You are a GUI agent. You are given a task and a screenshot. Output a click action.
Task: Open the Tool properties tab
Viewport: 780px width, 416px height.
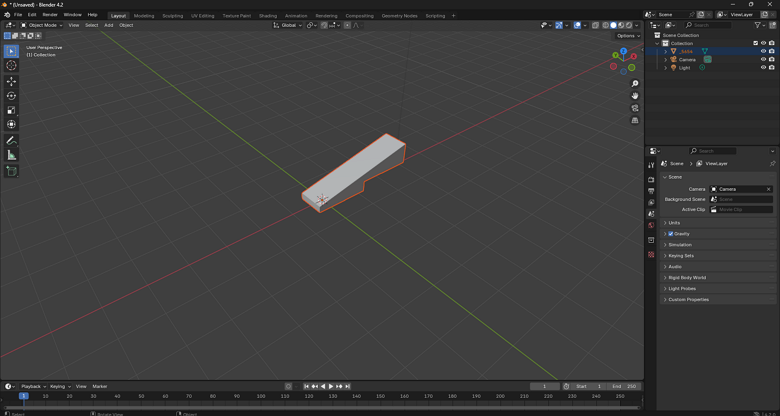click(651, 165)
